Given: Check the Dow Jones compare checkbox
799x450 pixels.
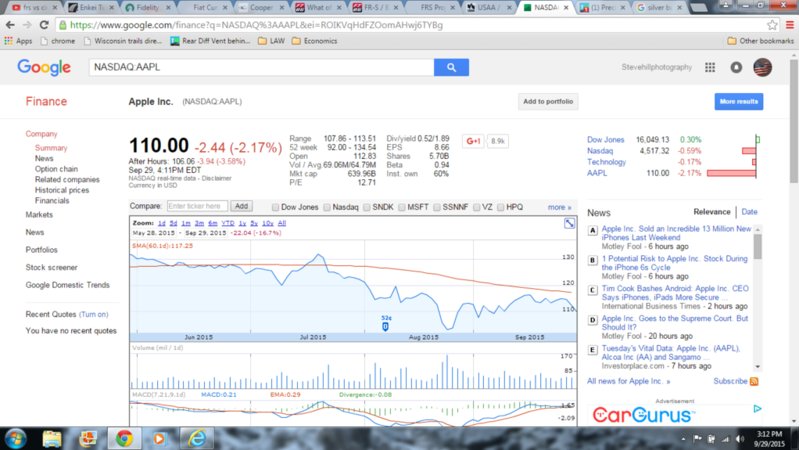Looking at the screenshot, I should (x=275, y=207).
